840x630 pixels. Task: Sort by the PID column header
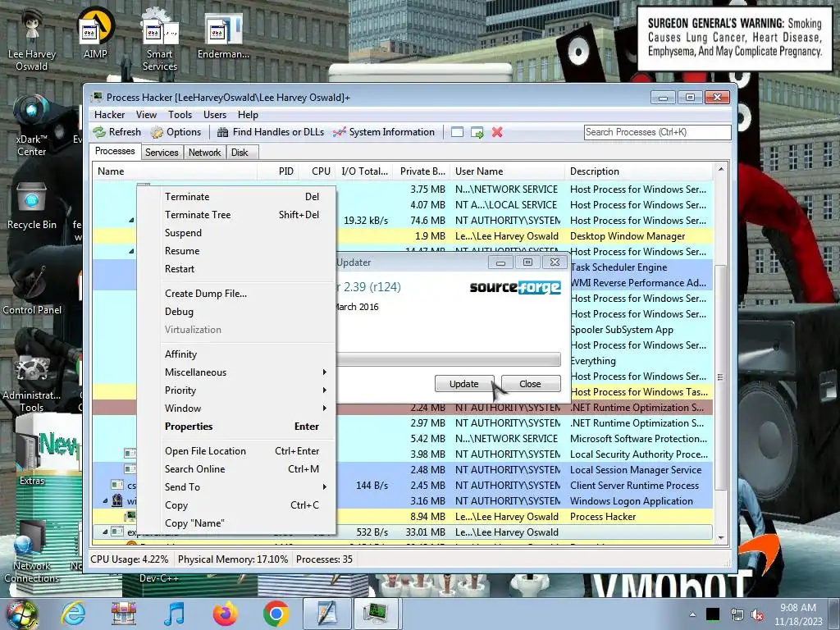pos(279,171)
